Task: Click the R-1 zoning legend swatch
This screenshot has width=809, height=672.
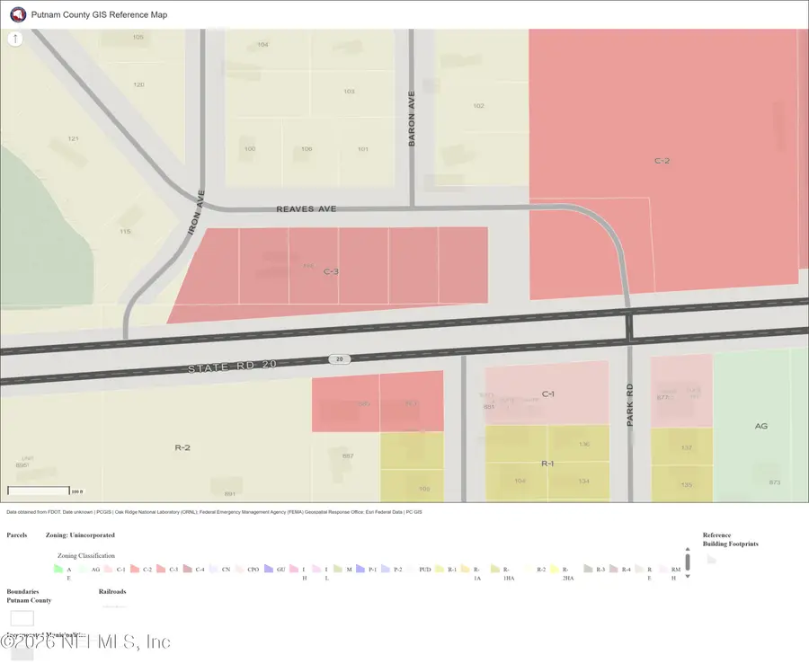Action: (440, 569)
